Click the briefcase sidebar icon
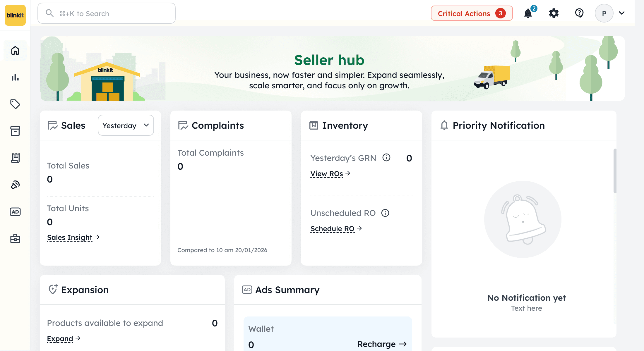644x351 pixels. click(x=15, y=239)
